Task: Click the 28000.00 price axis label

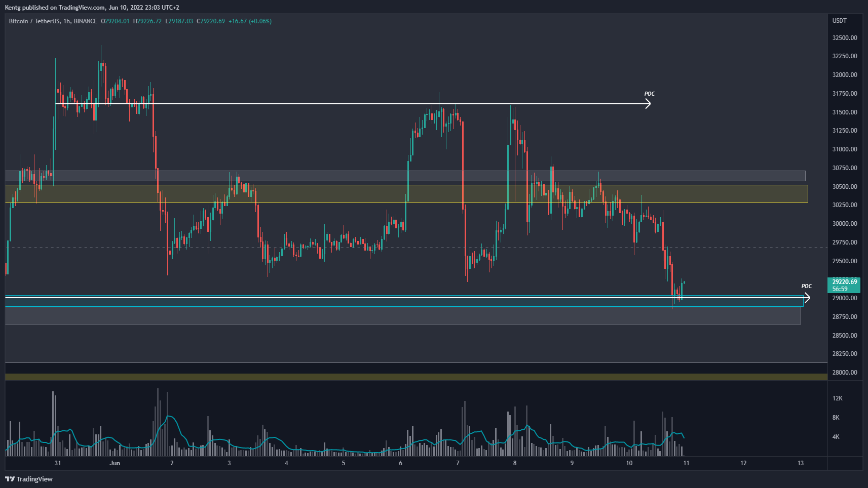Action: tap(845, 373)
